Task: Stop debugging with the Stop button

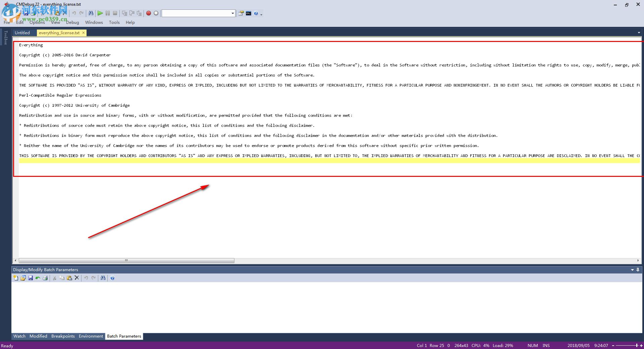Action: click(x=115, y=13)
